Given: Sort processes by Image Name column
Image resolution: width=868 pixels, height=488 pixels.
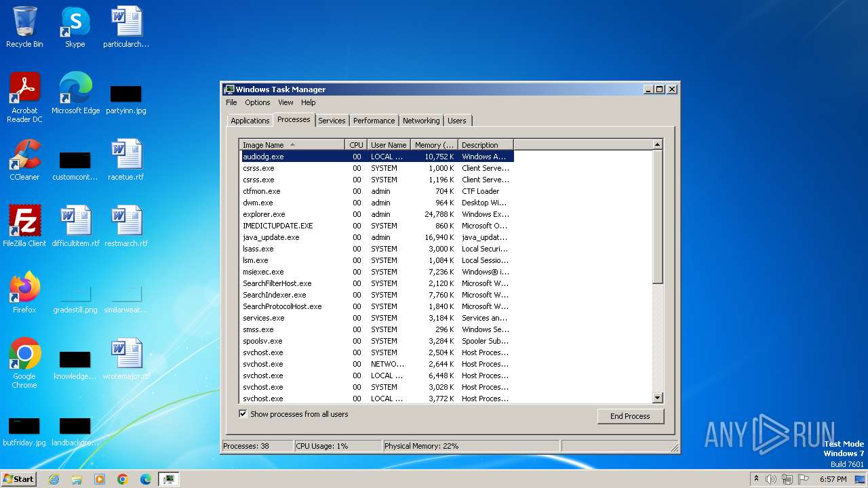Looking at the screenshot, I should [292, 145].
